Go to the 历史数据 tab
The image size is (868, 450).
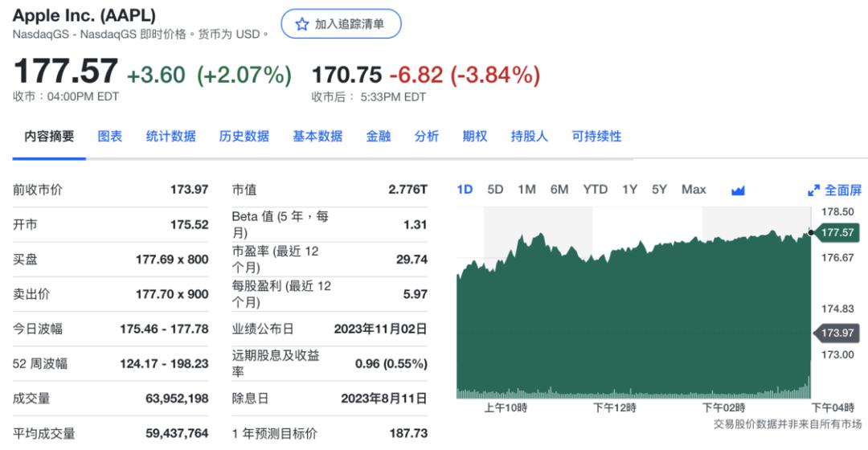[244, 137]
